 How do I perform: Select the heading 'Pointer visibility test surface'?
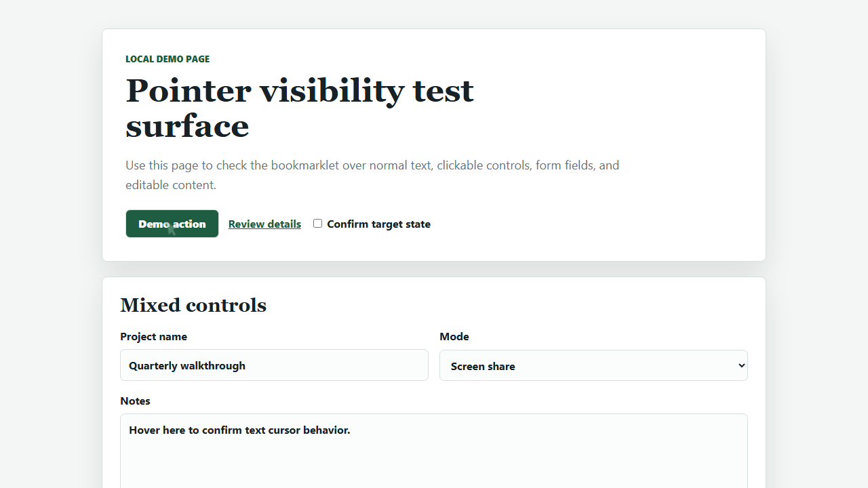pyautogui.click(x=300, y=108)
